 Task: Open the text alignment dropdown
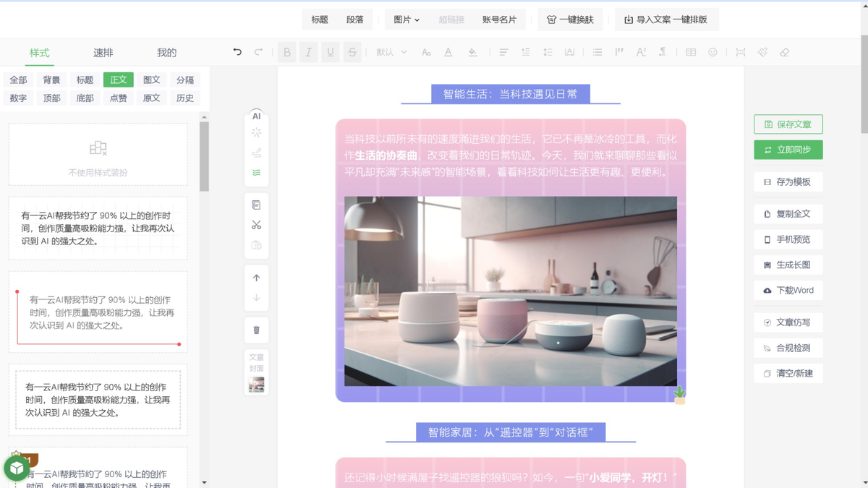pos(503,52)
